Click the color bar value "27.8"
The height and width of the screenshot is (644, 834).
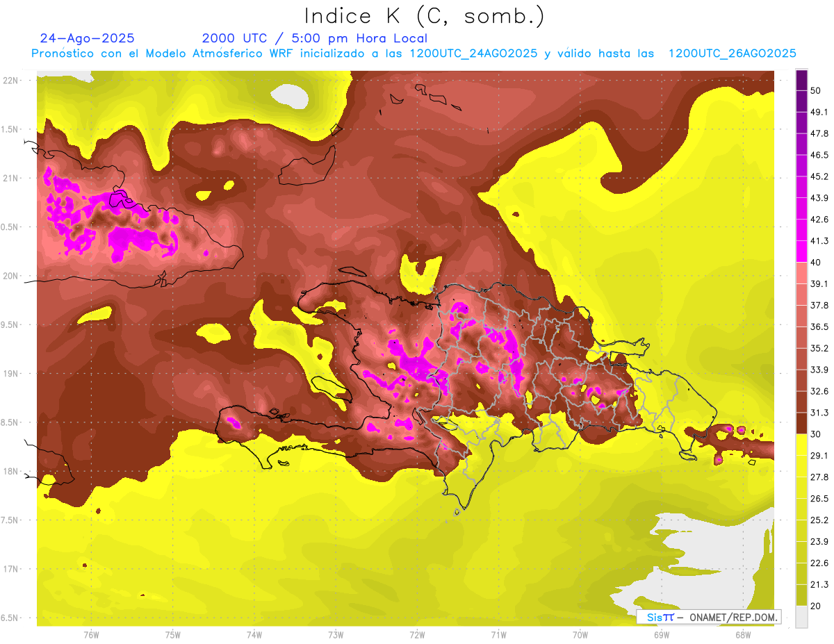coord(819,477)
